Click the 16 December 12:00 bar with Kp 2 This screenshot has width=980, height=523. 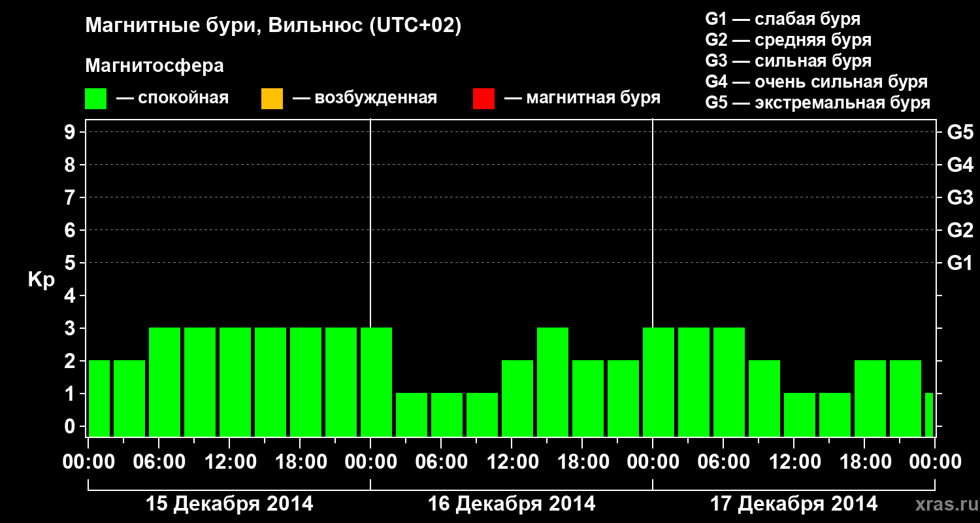pos(517,398)
